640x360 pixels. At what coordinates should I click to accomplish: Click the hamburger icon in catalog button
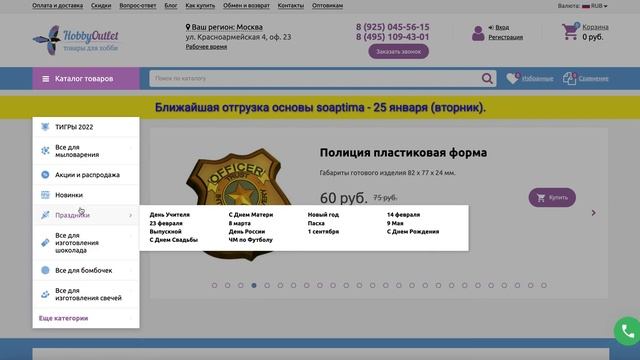point(46,79)
